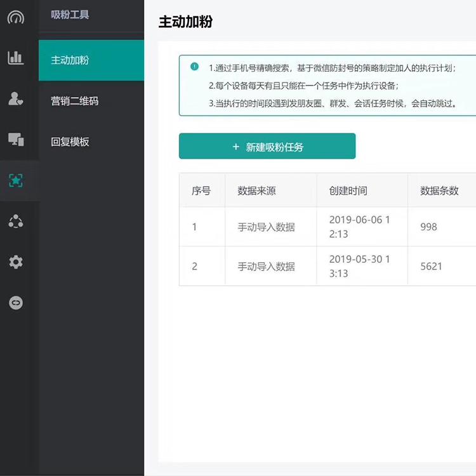Screen dimensions: 476x476
Task: Click the 998 data count cell
Action: [428, 227]
